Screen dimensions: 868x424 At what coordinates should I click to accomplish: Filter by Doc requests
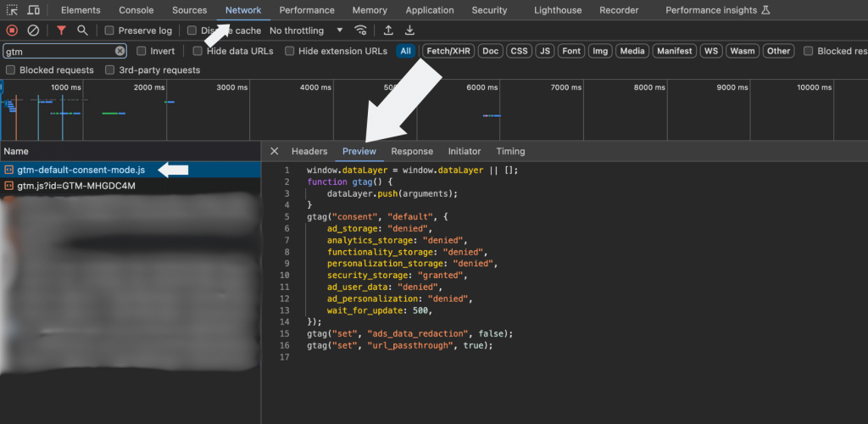491,51
